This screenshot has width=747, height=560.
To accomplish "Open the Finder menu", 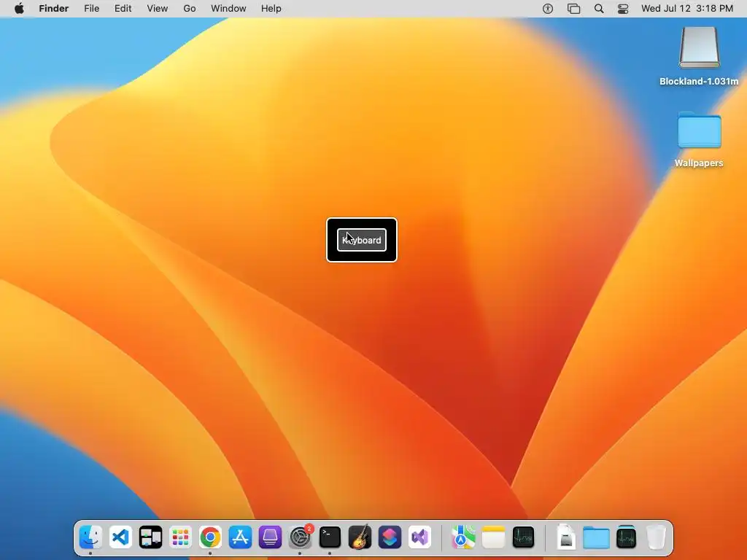I will 54,9.
